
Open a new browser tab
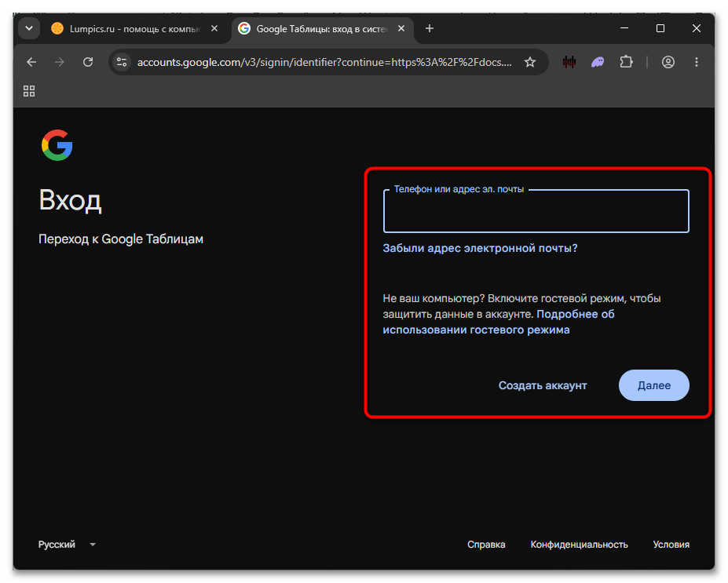(430, 29)
